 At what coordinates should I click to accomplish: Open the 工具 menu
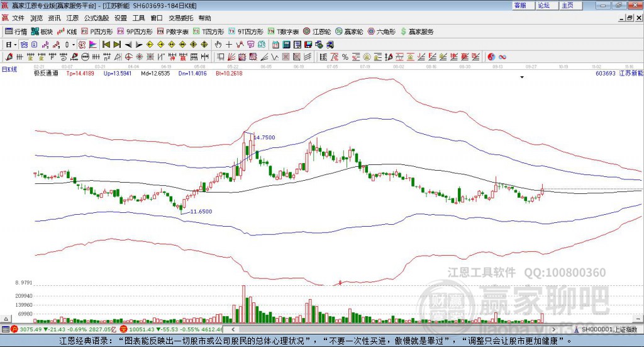139,18
